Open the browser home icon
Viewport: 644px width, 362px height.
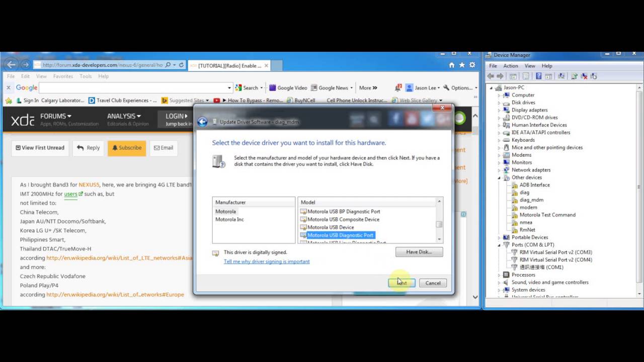pyautogui.click(x=452, y=65)
